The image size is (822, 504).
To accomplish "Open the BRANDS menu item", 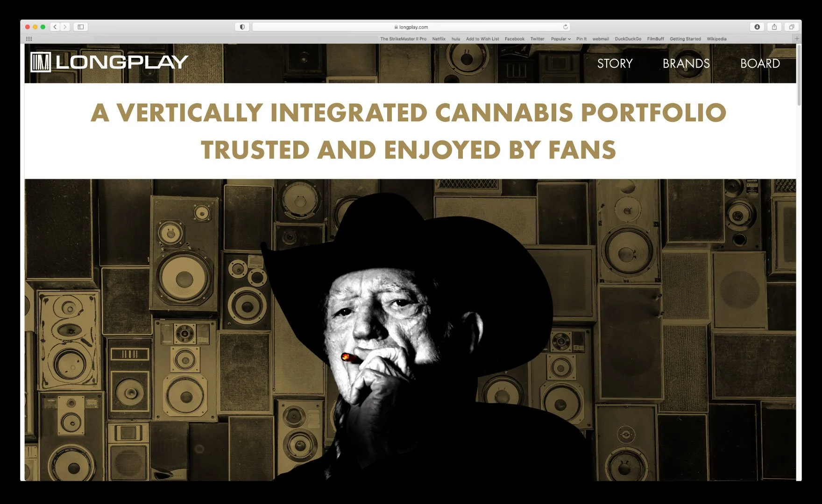I will click(x=686, y=63).
